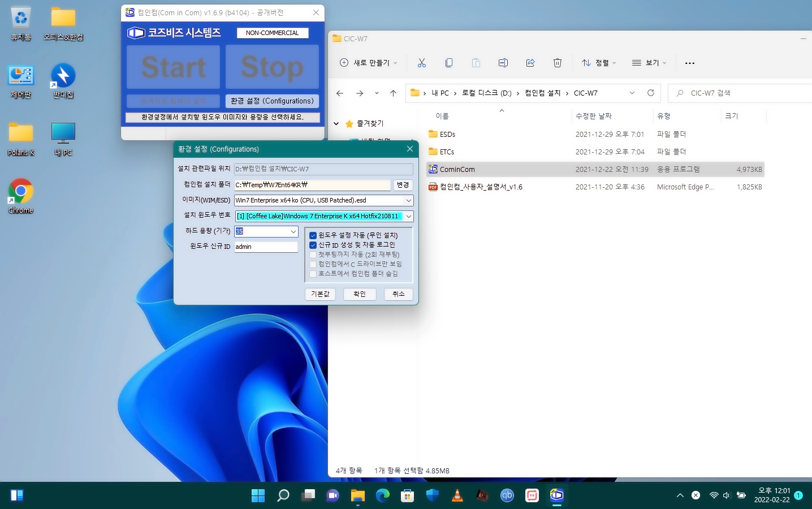Open the VLC cone icon on taskbar
The image size is (812, 509).
pos(457,495)
